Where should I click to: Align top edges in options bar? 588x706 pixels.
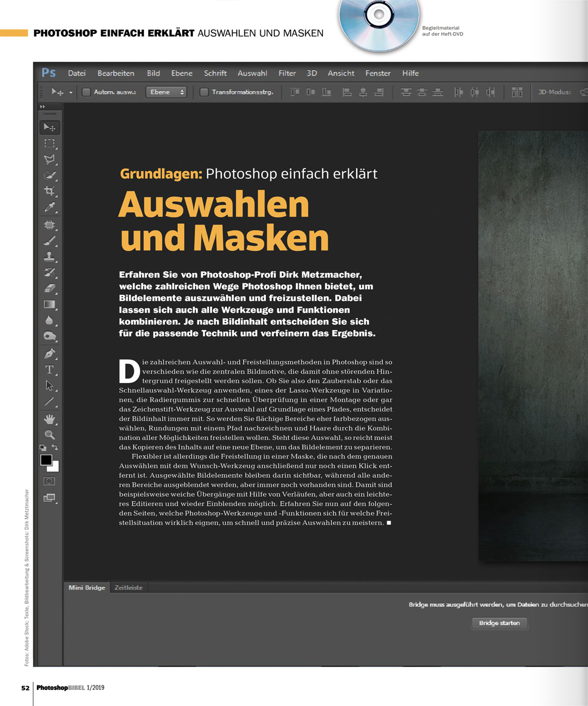pyautogui.click(x=295, y=92)
